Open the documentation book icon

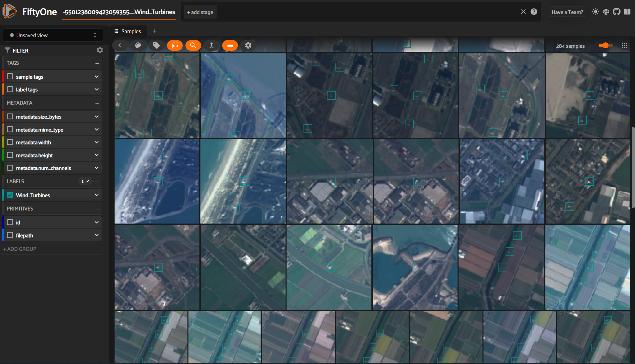click(x=627, y=12)
